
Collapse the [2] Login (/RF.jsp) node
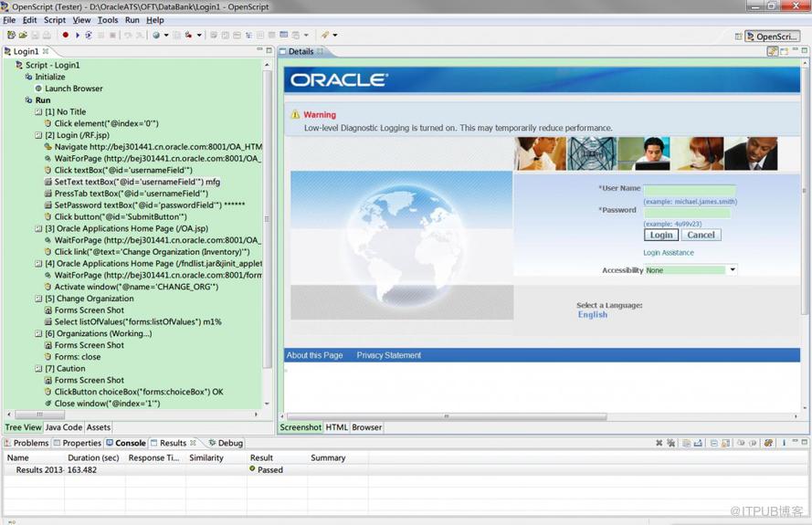pos(38,135)
